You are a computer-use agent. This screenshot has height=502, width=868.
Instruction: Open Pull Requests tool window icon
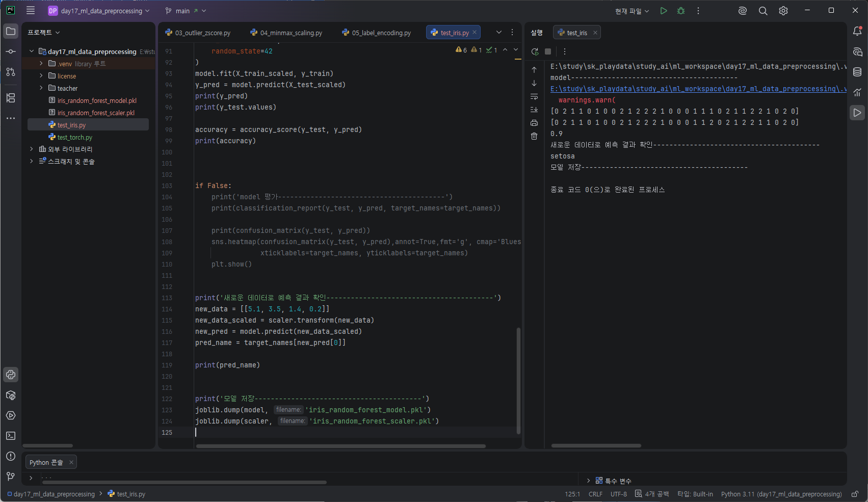(x=11, y=72)
